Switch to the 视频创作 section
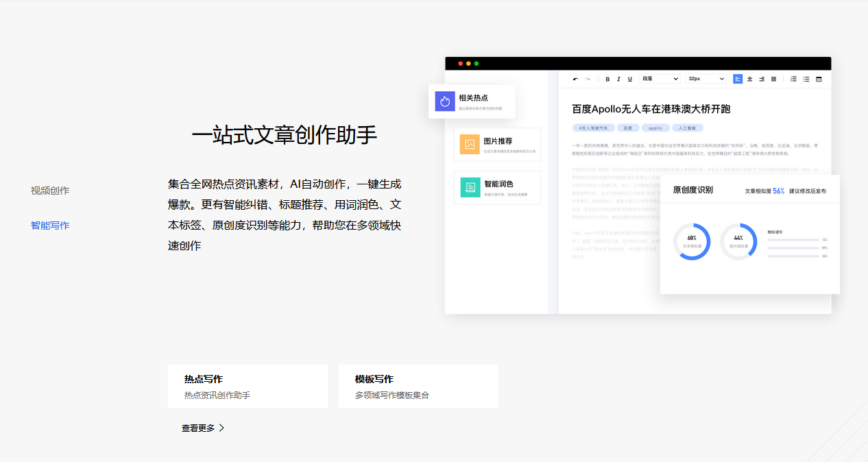 click(49, 190)
